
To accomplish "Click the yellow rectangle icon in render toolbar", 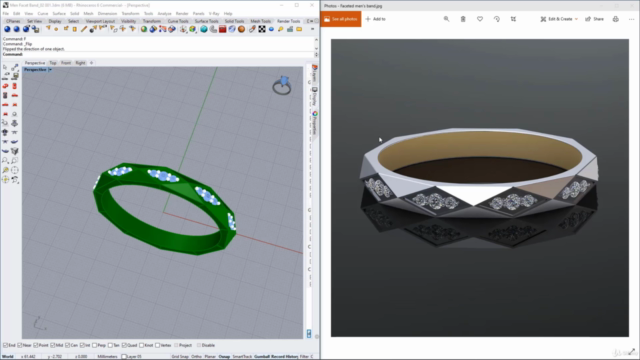I will (299, 29).
